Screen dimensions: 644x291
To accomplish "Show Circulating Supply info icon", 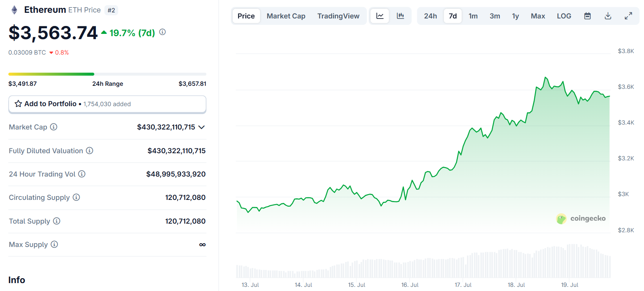I will point(76,197).
